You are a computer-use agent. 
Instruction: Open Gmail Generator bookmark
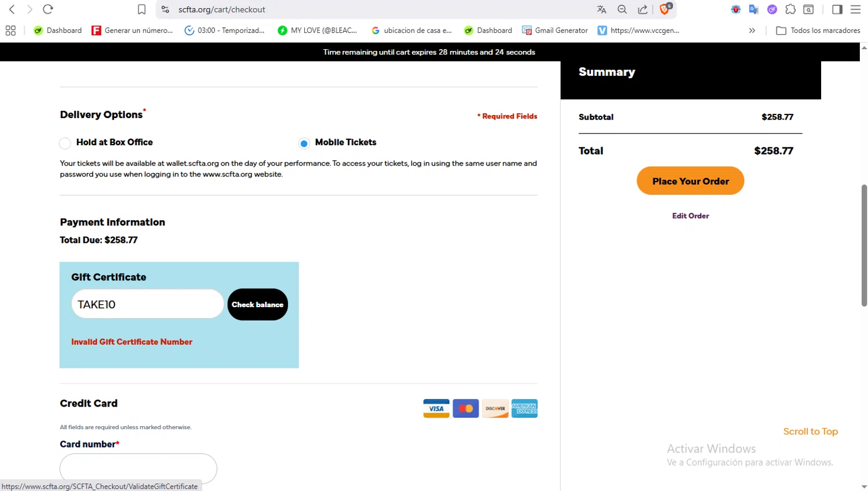[x=555, y=31]
